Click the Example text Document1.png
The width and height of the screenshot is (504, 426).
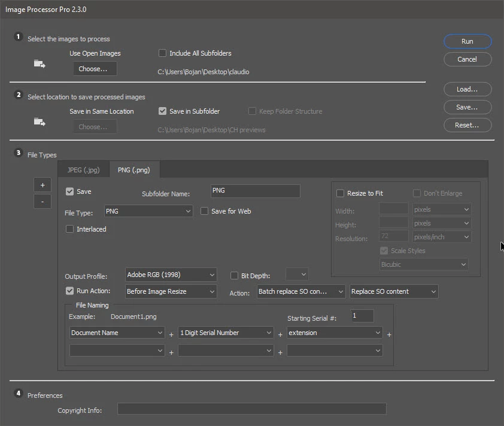tap(133, 317)
